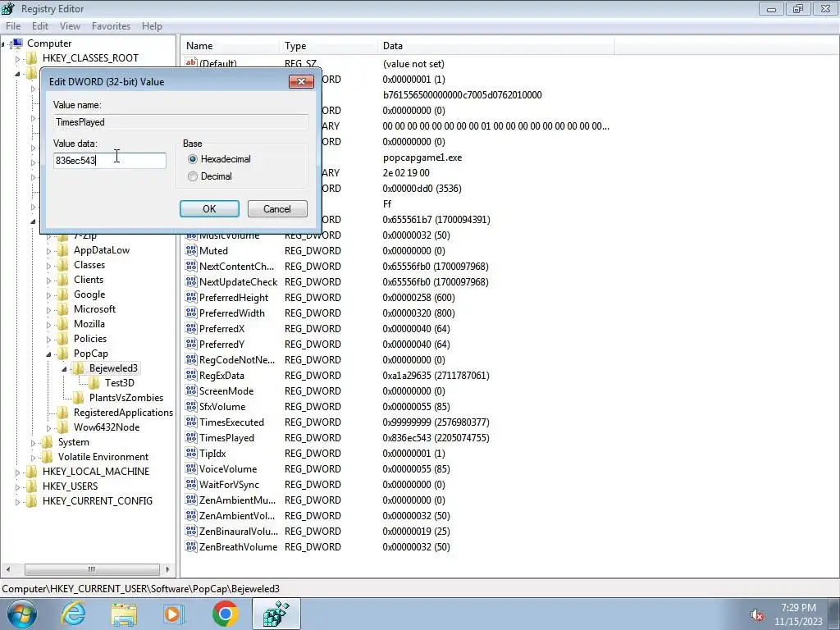Click the ZenBreathVolume value icon
Image resolution: width=840 pixels, height=630 pixels.
click(191, 546)
